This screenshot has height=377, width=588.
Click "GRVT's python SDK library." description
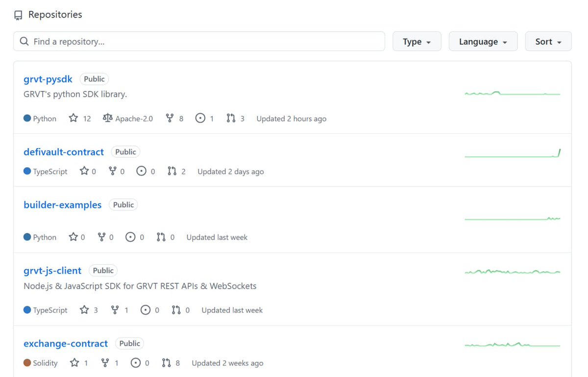[75, 94]
